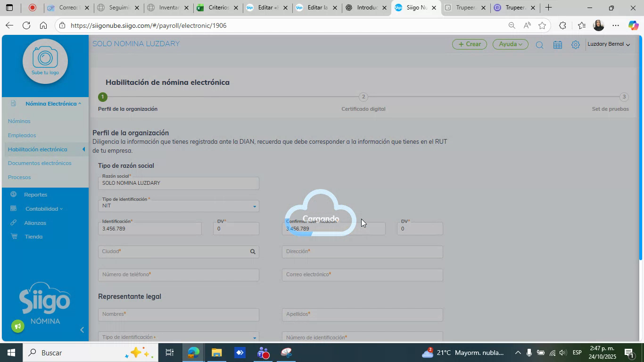Viewport: 644px width, 362px height.
Task: Click the Tienda cart icon
Action: [x=14, y=237]
